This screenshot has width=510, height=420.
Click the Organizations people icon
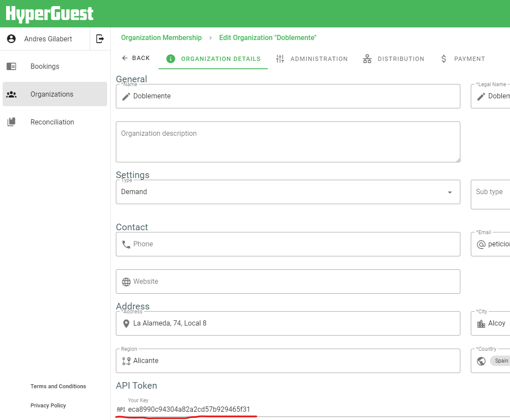click(x=11, y=94)
